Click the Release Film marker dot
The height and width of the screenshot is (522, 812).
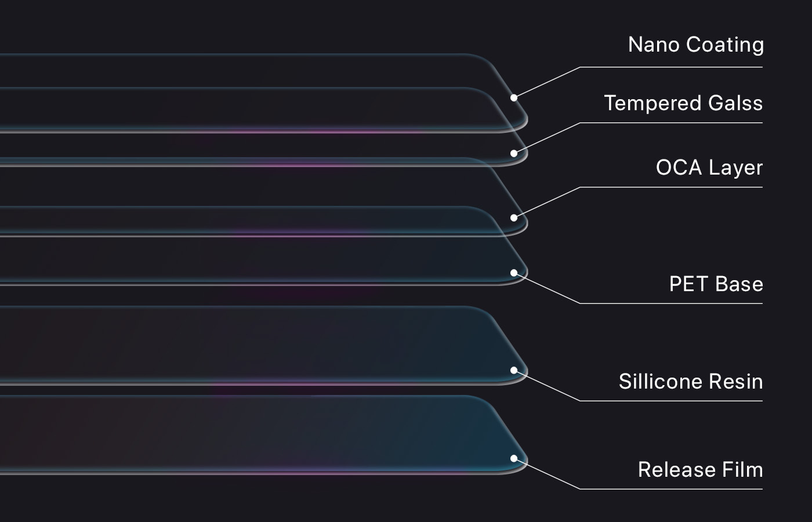[x=514, y=458]
